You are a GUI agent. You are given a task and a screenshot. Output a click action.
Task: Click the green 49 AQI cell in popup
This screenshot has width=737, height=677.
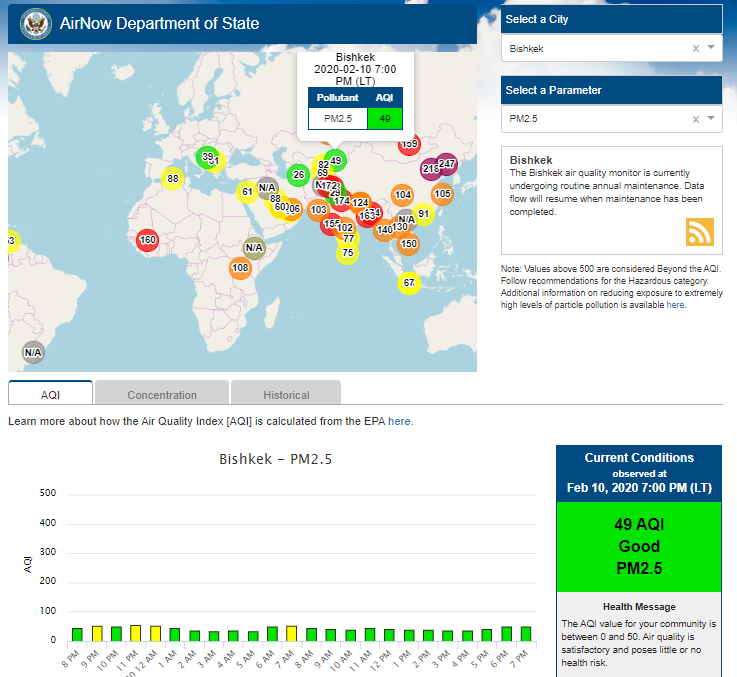click(x=385, y=118)
